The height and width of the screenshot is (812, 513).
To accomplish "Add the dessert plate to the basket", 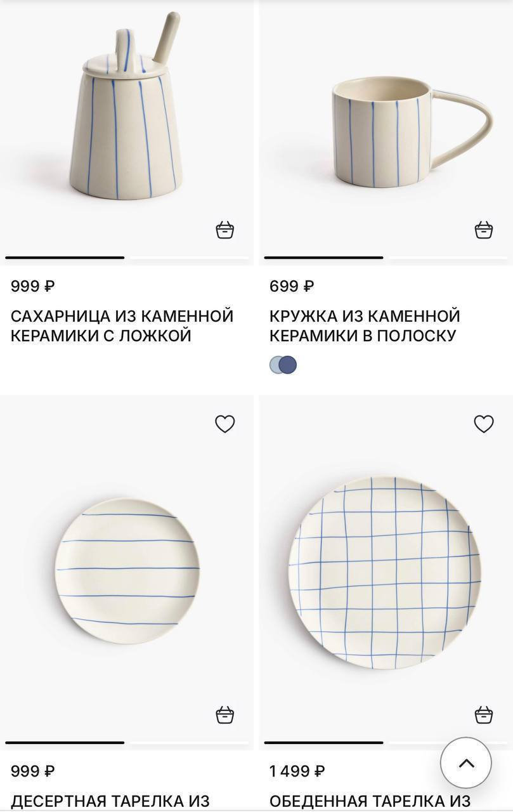I will (225, 714).
